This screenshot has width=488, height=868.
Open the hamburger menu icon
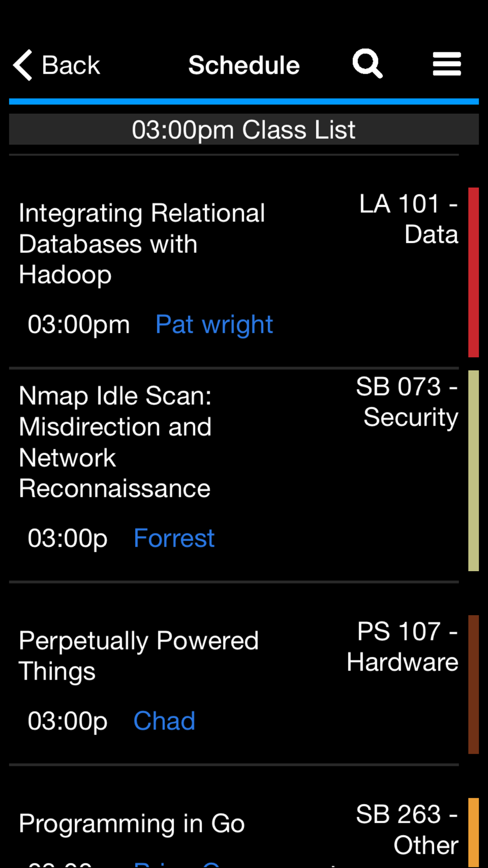click(447, 64)
